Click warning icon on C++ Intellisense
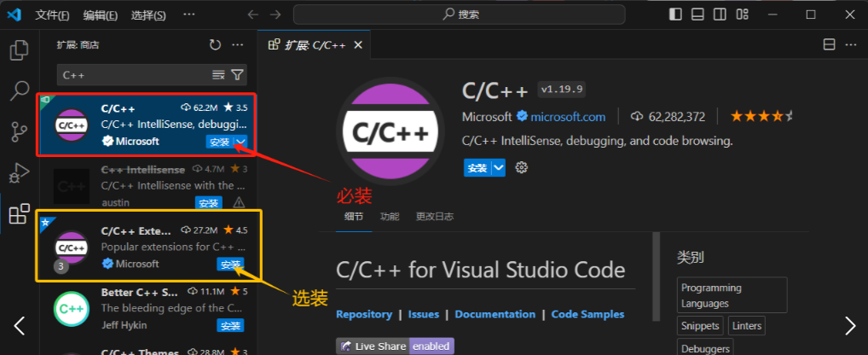Screen dimensions: 868x355 pyautogui.click(x=239, y=202)
